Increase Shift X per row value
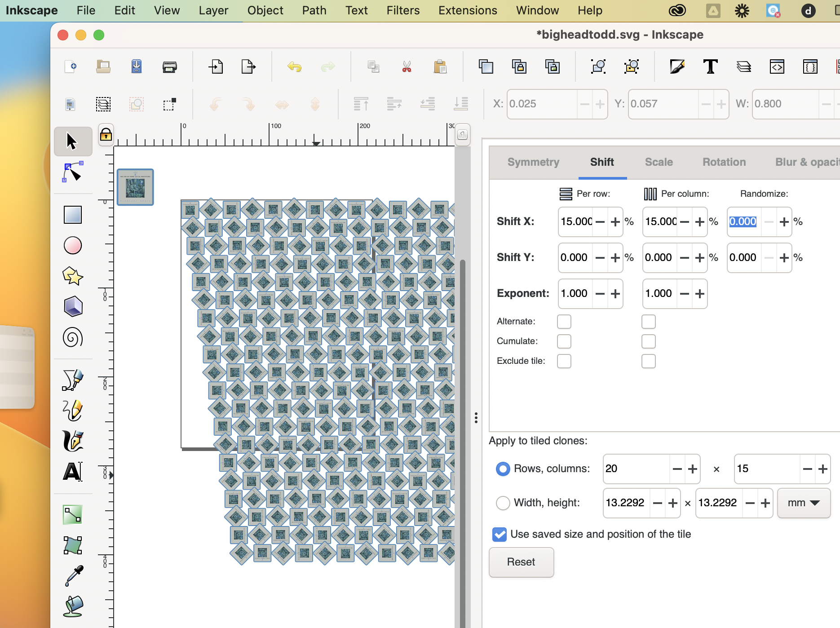 615,221
